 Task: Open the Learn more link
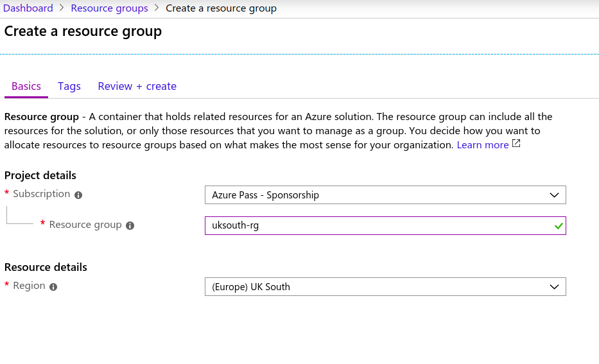click(483, 144)
